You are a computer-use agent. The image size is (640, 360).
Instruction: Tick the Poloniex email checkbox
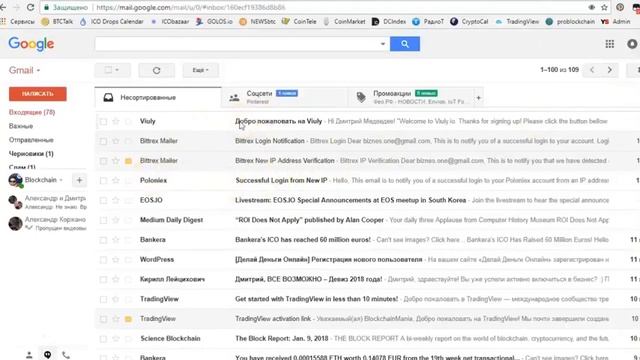[103, 180]
